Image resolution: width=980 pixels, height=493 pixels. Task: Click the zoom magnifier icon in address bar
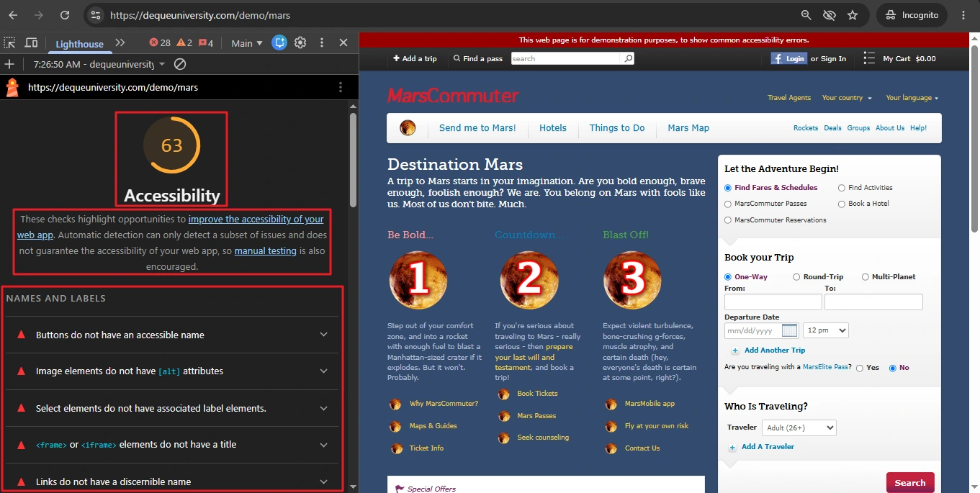click(x=806, y=15)
